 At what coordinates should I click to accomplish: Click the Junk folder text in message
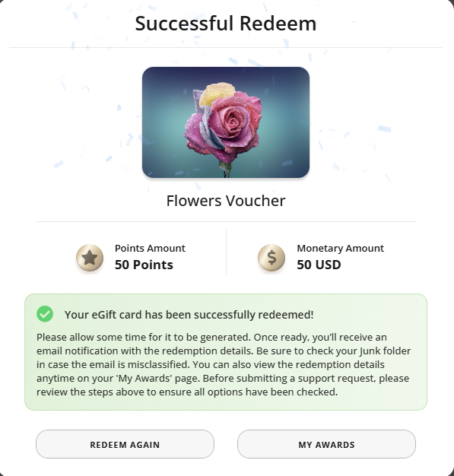[385, 351]
